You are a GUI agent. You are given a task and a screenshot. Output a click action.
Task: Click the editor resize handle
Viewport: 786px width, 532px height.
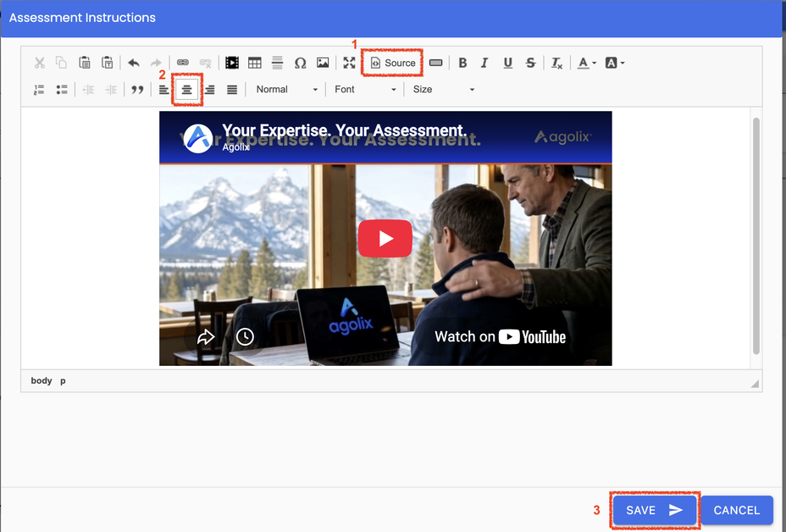pos(755,384)
